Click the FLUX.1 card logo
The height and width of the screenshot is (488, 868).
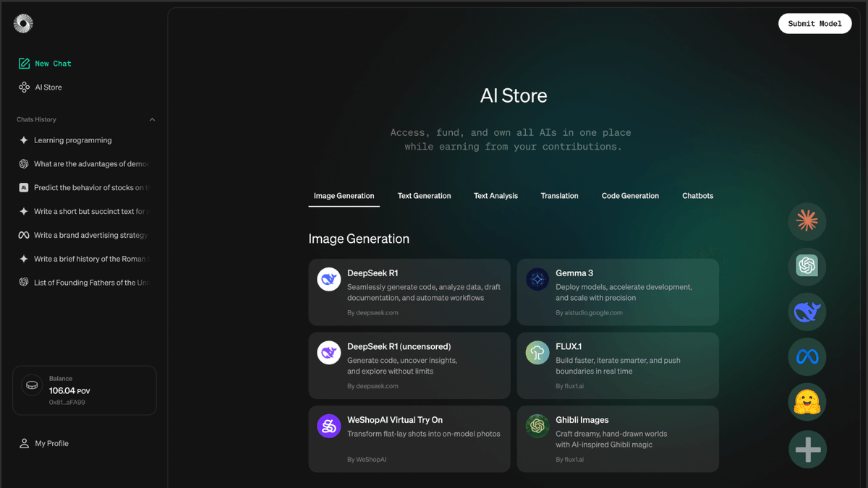pyautogui.click(x=537, y=352)
